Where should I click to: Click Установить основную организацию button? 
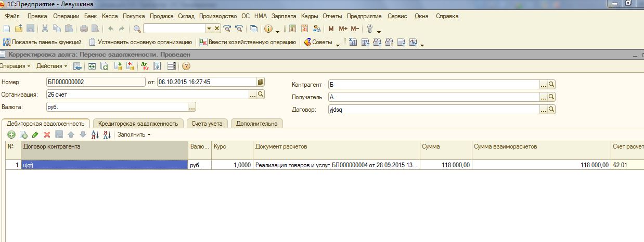pos(140,42)
